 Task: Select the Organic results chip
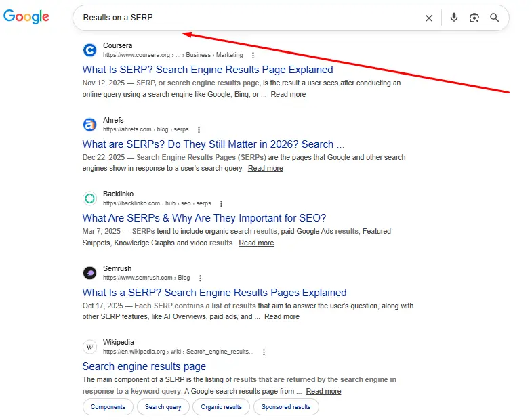pos(221,406)
